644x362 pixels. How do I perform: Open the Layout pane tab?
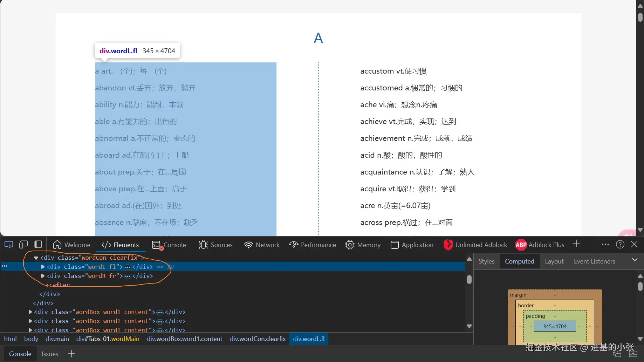tap(554, 261)
